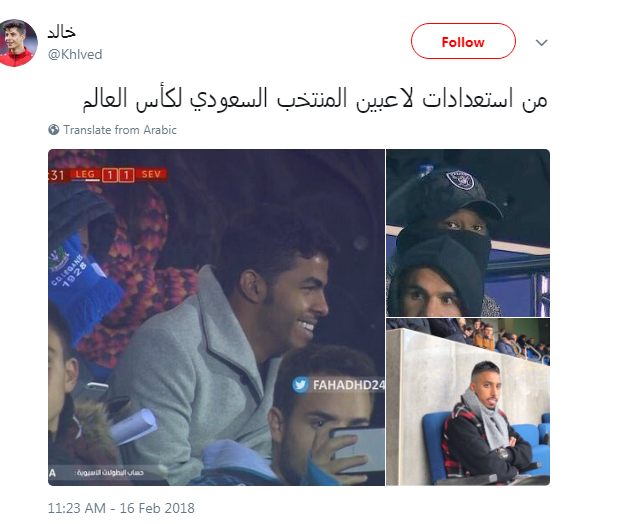Click the globe icon beside Translate
Image resolution: width=629 pixels, height=524 pixels.
coord(54,130)
